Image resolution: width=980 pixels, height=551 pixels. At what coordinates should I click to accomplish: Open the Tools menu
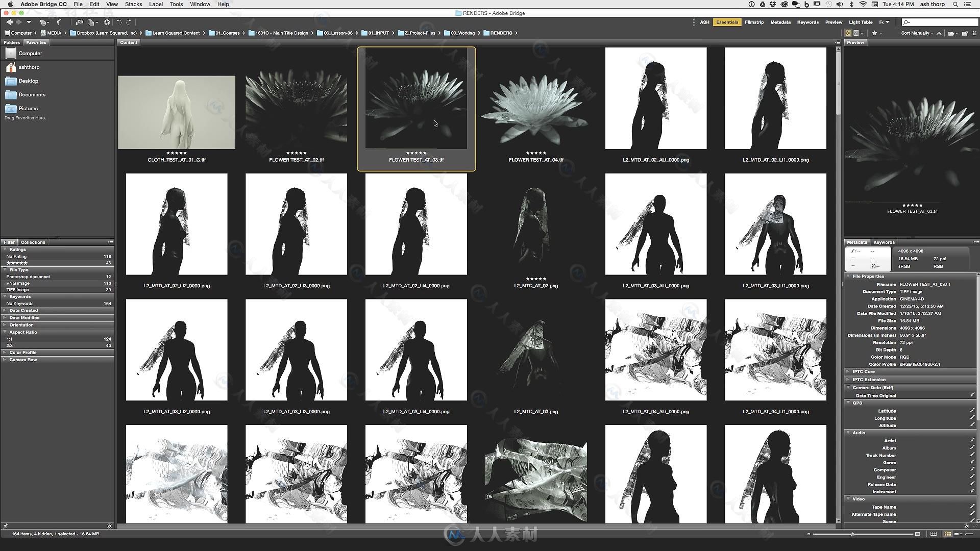pos(176,4)
